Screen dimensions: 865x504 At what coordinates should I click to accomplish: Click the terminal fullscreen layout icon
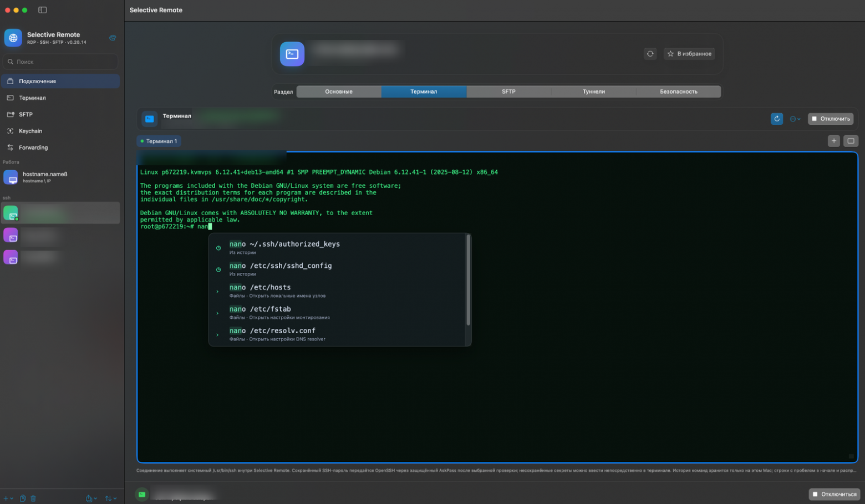click(851, 141)
